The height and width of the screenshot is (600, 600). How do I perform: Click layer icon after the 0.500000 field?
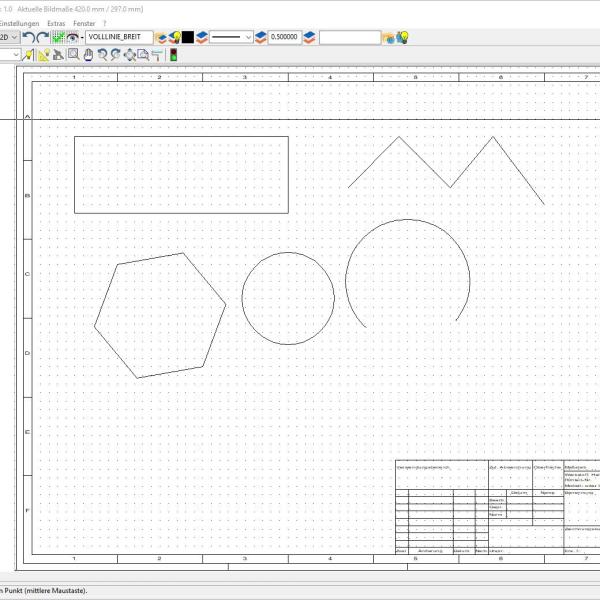pyautogui.click(x=309, y=38)
